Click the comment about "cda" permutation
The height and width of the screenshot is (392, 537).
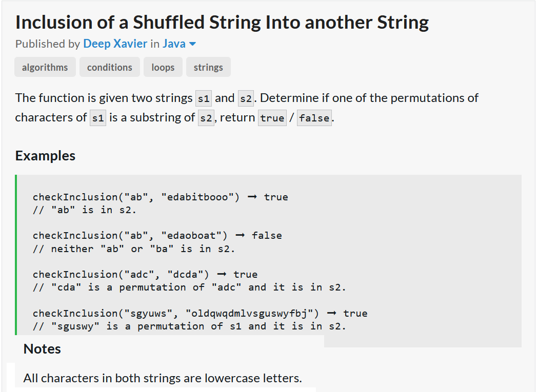click(189, 287)
